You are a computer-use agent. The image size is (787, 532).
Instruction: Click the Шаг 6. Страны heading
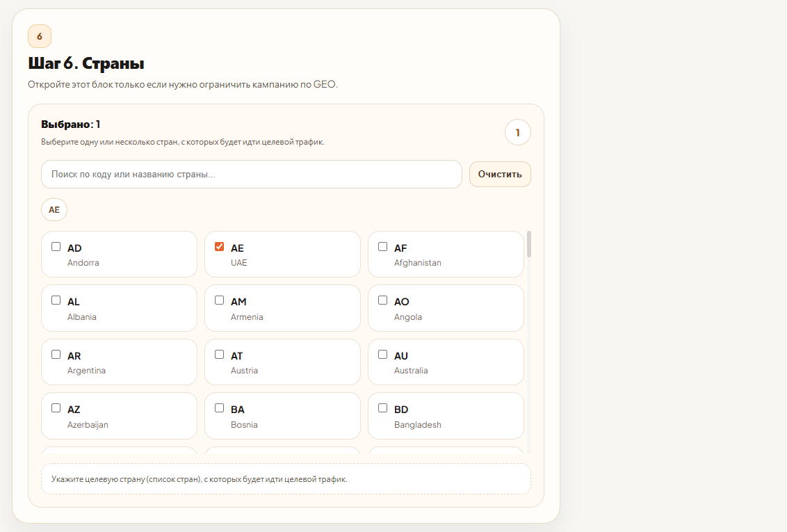(86, 64)
